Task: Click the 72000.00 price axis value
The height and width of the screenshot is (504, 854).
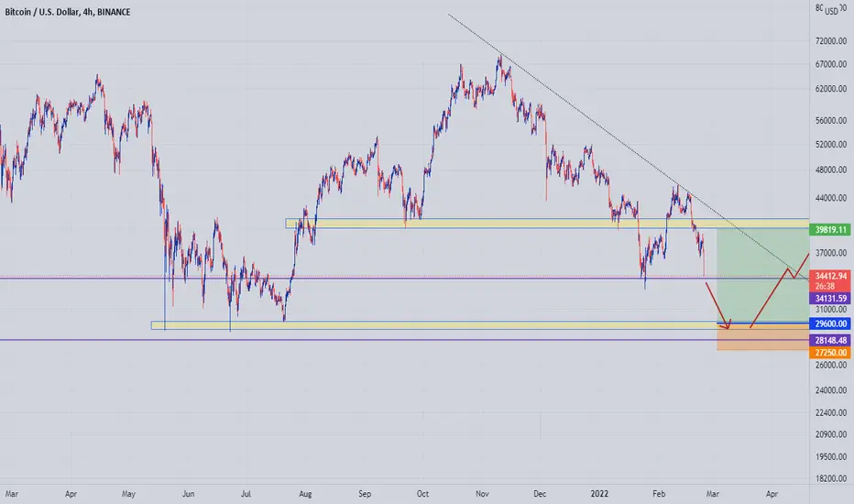Action: (831, 41)
